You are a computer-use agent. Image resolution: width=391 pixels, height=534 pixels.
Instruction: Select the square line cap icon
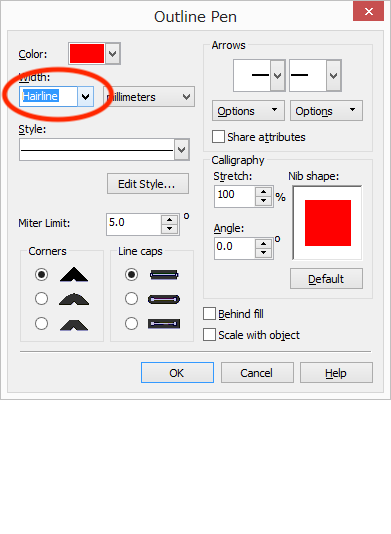(x=164, y=274)
